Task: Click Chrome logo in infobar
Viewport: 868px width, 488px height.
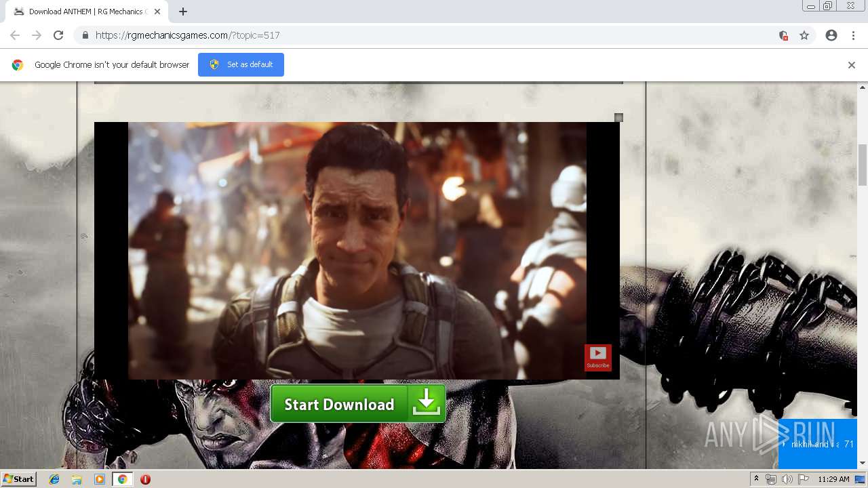Action: coord(18,65)
